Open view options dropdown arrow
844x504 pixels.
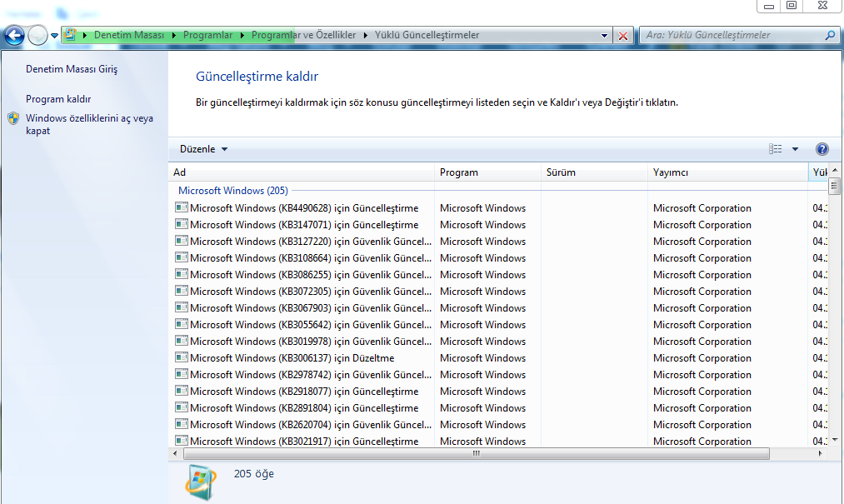[x=795, y=149]
